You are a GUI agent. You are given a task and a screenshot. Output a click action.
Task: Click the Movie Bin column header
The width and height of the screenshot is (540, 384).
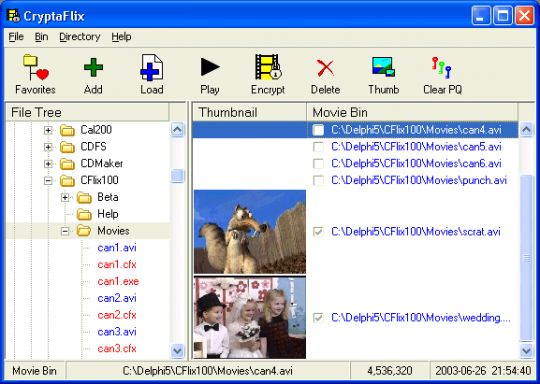pyautogui.click(x=412, y=112)
